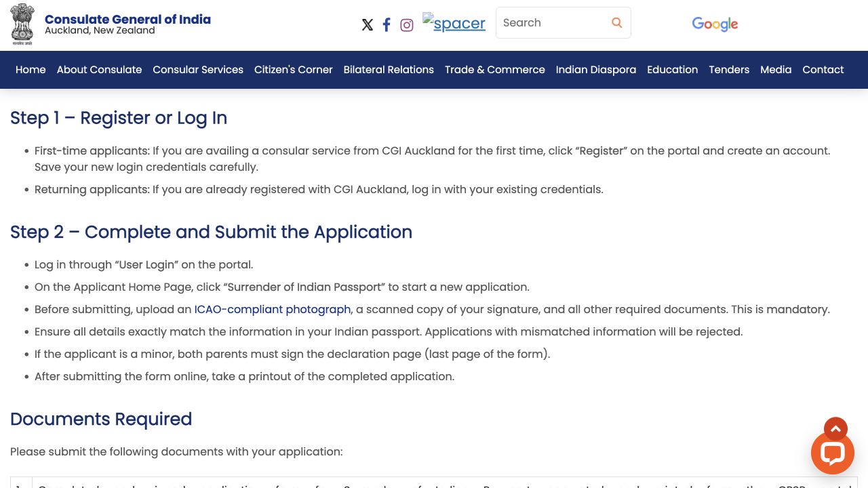The height and width of the screenshot is (488, 868).
Task: Open the Instagram social icon
Action: pos(407,25)
